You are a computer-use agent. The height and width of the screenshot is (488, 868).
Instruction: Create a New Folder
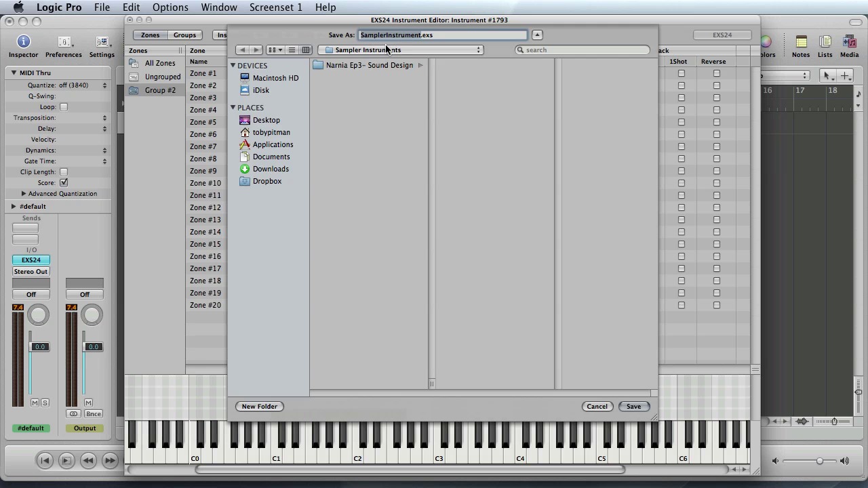pyautogui.click(x=260, y=406)
